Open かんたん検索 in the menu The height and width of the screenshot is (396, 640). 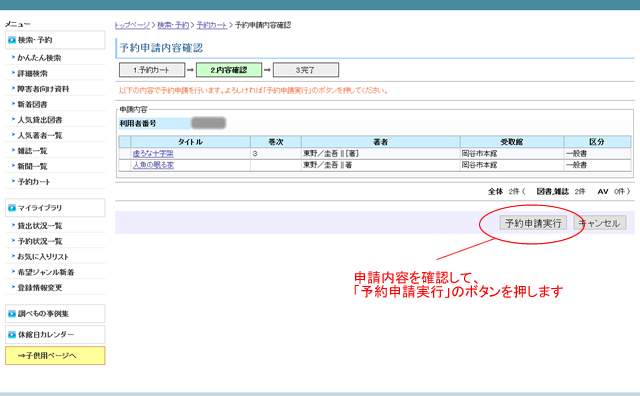click(x=39, y=58)
